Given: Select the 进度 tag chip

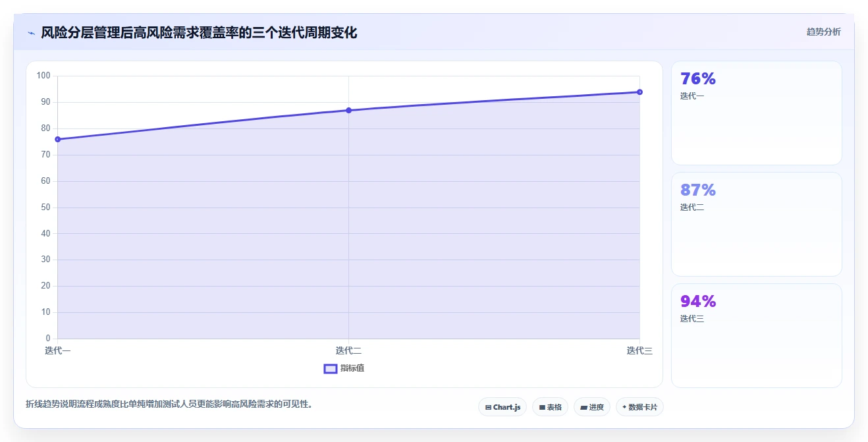Looking at the screenshot, I should 592,407.
